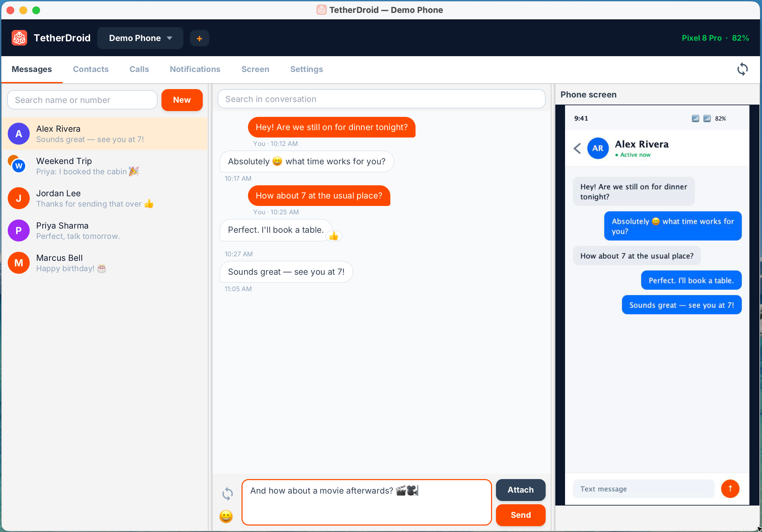This screenshot has height=532, width=762.
Task: Switch to the Messages tab
Action: tap(32, 69)
